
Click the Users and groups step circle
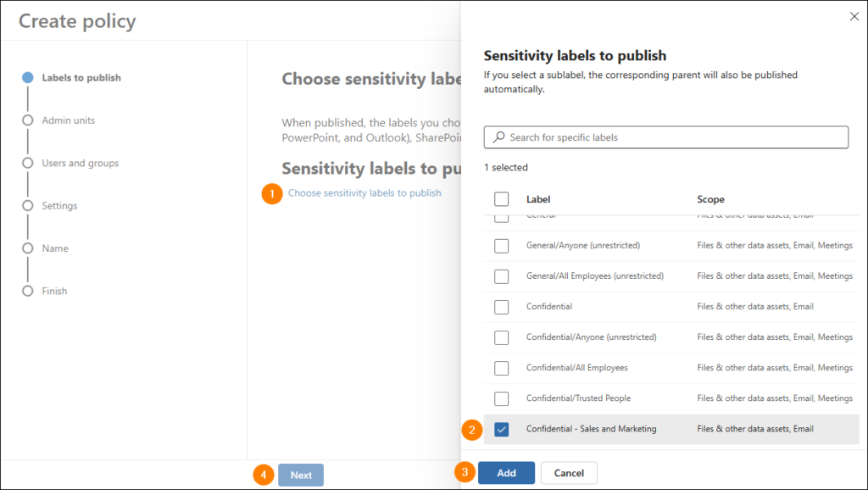(28, 163)
